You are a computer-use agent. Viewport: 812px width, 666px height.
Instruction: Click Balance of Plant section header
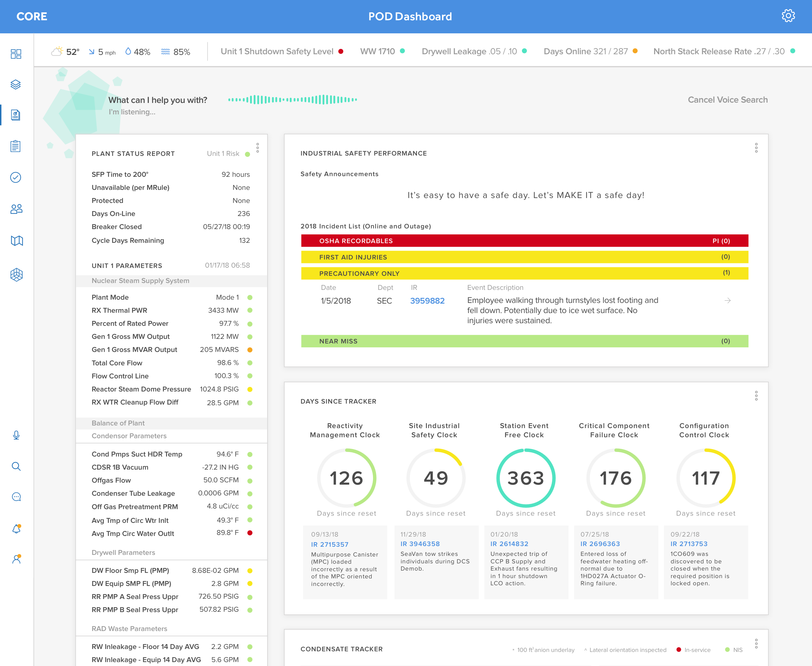coord(172,423)
